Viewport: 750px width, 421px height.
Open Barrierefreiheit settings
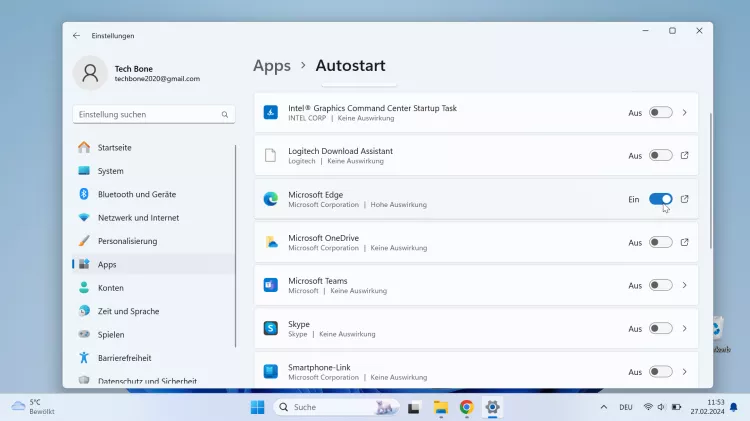[x=153, y=358]
